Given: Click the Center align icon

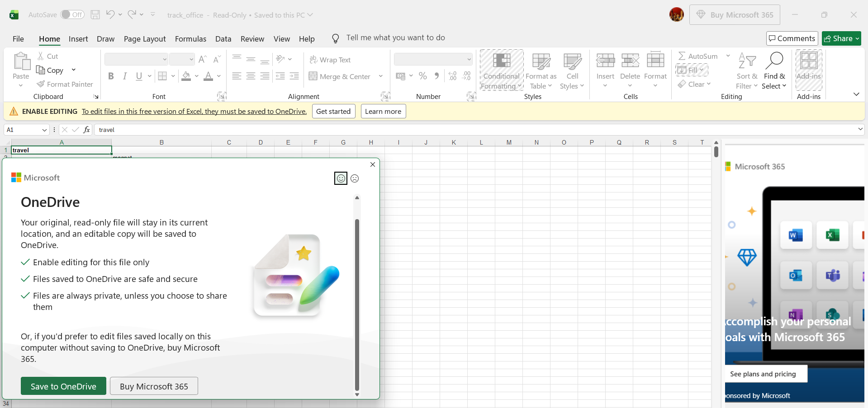Looking at the screenshot, I should [251, 76].
